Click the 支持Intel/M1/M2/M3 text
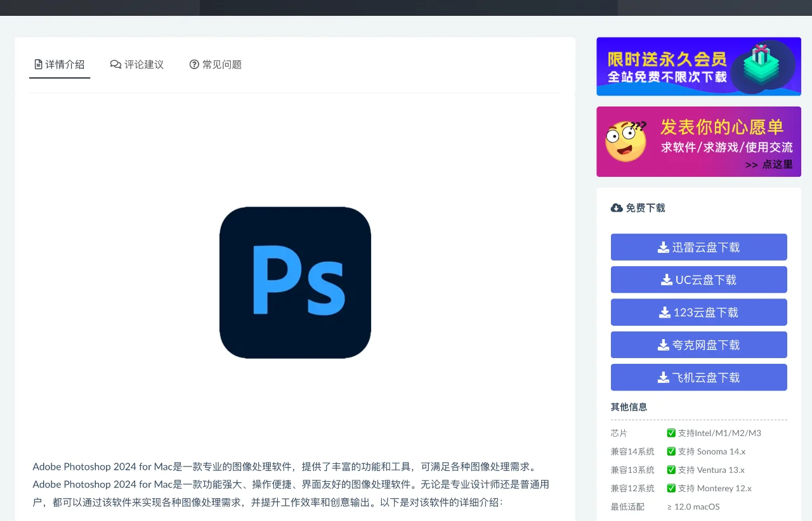The image size is (812, 521). 719,433
